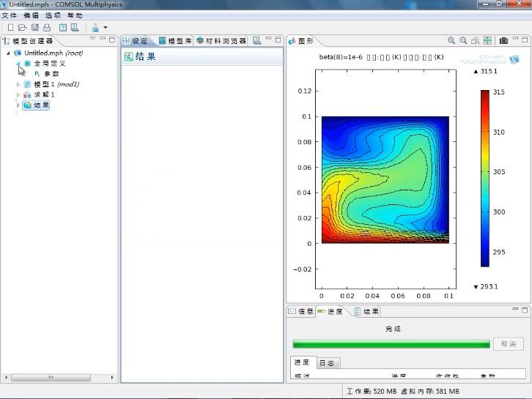Click the scroll-right arrow in the model tree

coord(112,377)
